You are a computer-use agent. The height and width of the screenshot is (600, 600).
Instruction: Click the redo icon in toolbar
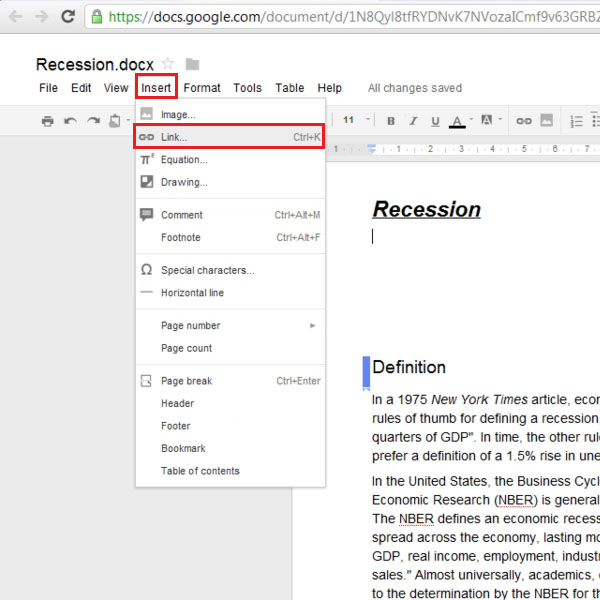(x=93, y=121)
